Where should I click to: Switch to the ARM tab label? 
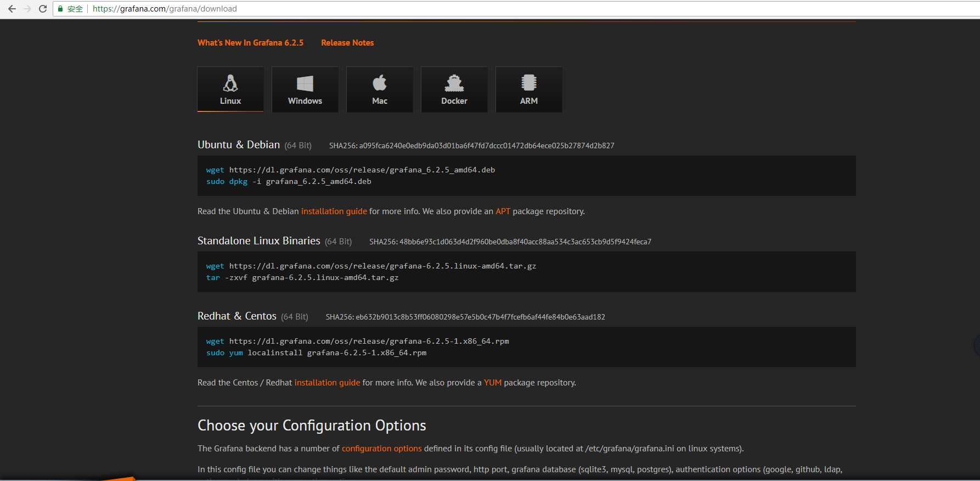(529, 101)
